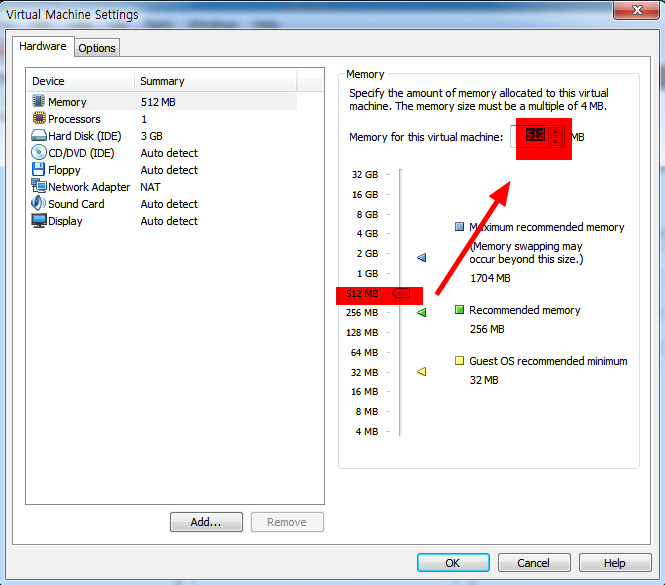Switch to the Options tab
This screenshot has height=585, width=665.
97,48
